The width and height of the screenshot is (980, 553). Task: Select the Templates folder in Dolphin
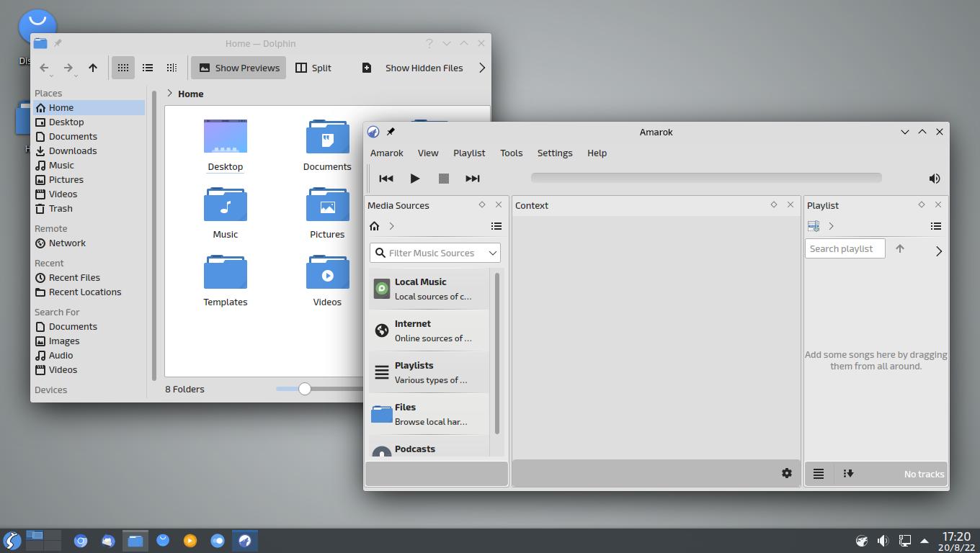pos(226,280)
